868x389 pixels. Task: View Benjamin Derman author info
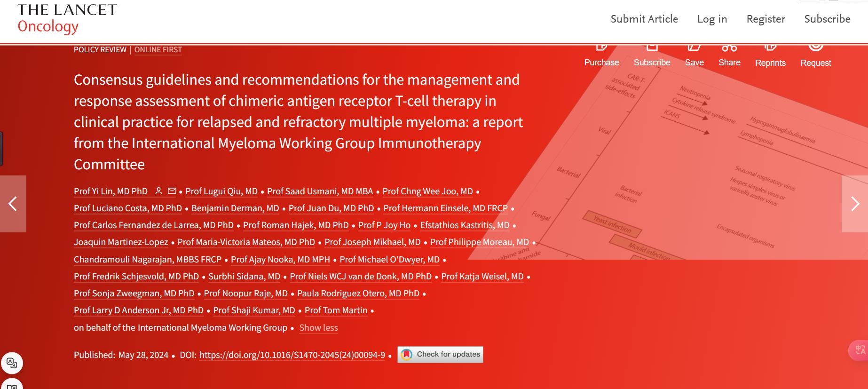[235, 208]
